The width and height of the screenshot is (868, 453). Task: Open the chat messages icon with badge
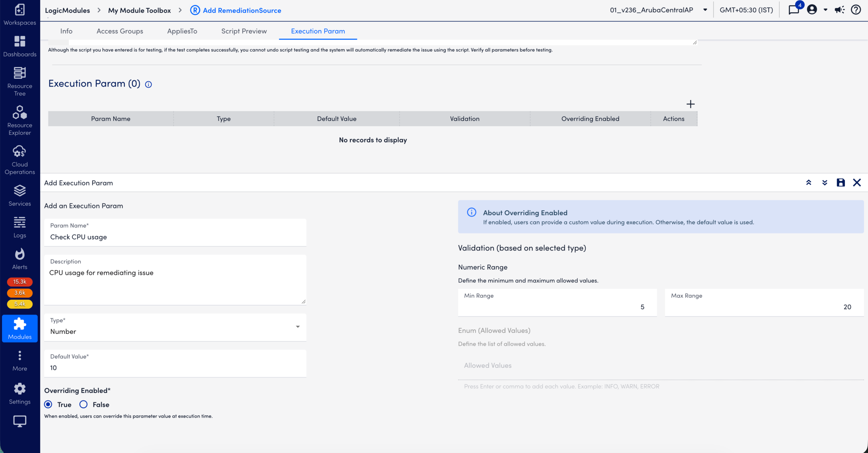(x=794, y=10)
